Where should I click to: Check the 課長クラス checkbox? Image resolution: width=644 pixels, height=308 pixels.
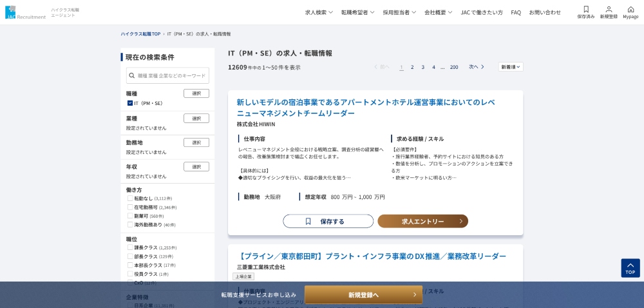tap(130, 247)
